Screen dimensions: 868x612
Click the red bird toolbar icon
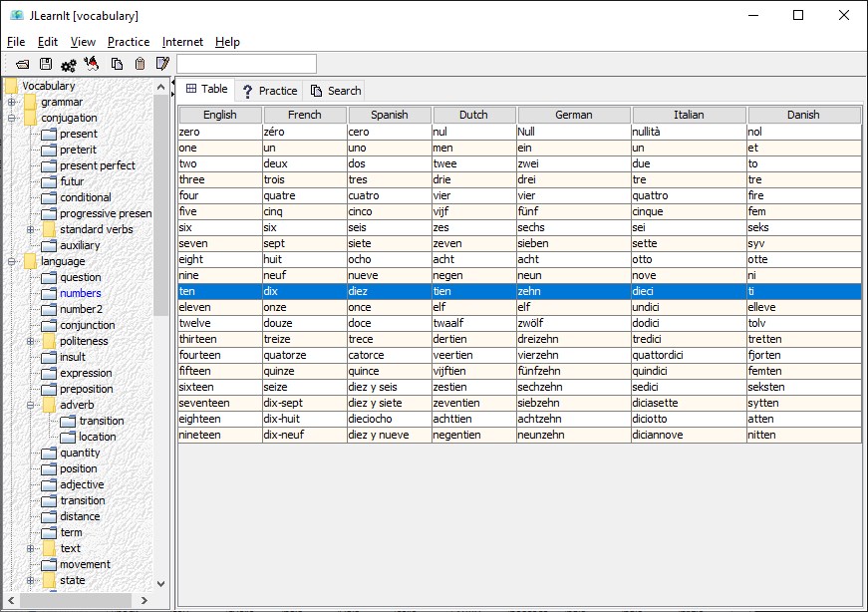pos(92,65)
